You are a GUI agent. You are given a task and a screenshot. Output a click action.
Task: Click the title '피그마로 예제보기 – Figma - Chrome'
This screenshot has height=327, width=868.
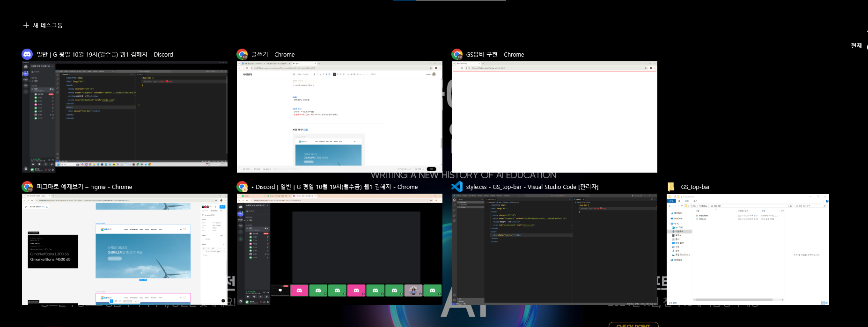point(84,187)
